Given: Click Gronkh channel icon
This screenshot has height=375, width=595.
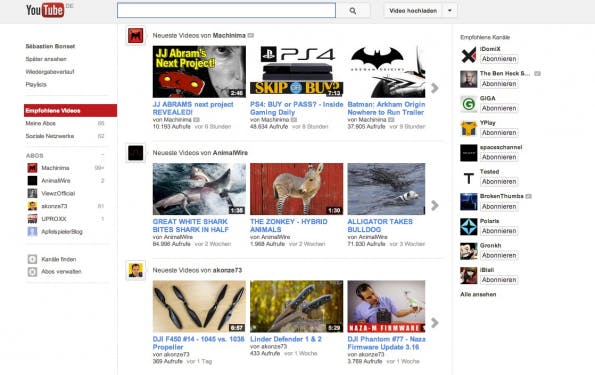Looking at the screenshot, I should (469, 251).
